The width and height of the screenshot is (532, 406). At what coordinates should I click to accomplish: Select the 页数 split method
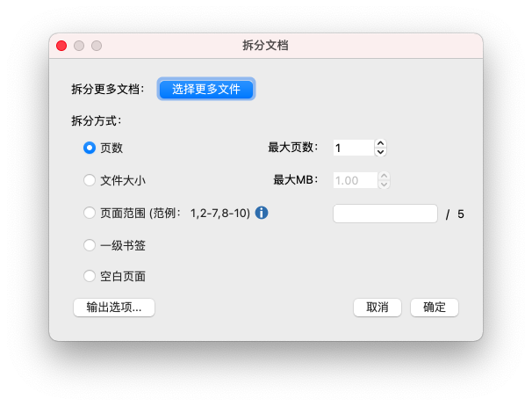click(90, 149)
